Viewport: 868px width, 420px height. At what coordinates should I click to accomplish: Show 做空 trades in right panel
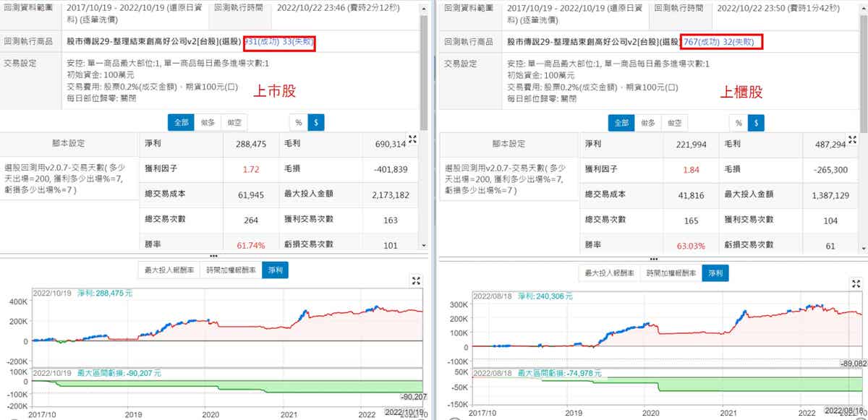pyautogui.click(x=675, y=123)
